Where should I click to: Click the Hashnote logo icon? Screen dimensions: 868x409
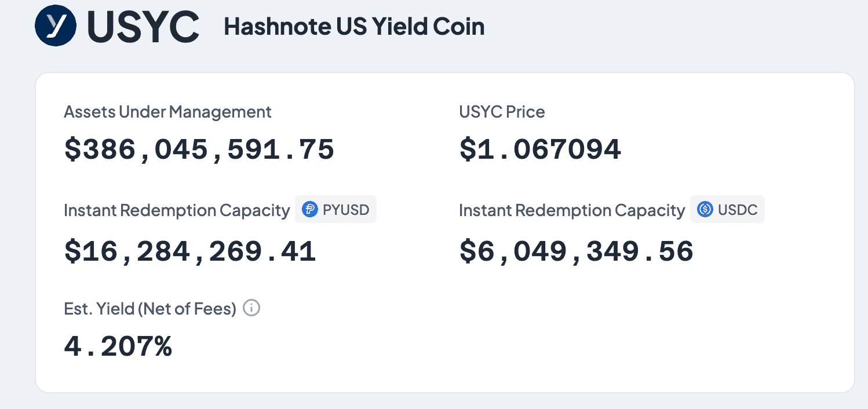tap(56, 25)
